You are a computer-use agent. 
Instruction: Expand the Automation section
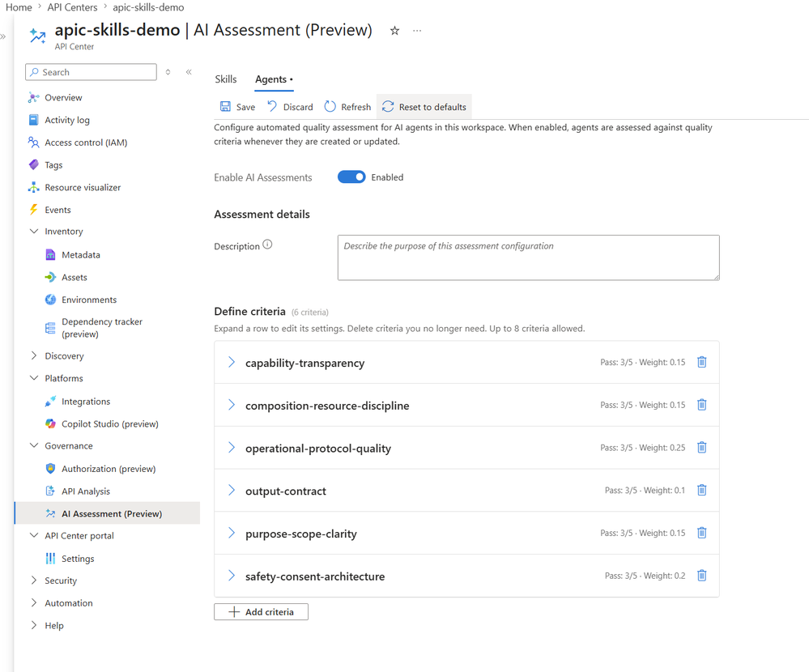tap(34, 602)
